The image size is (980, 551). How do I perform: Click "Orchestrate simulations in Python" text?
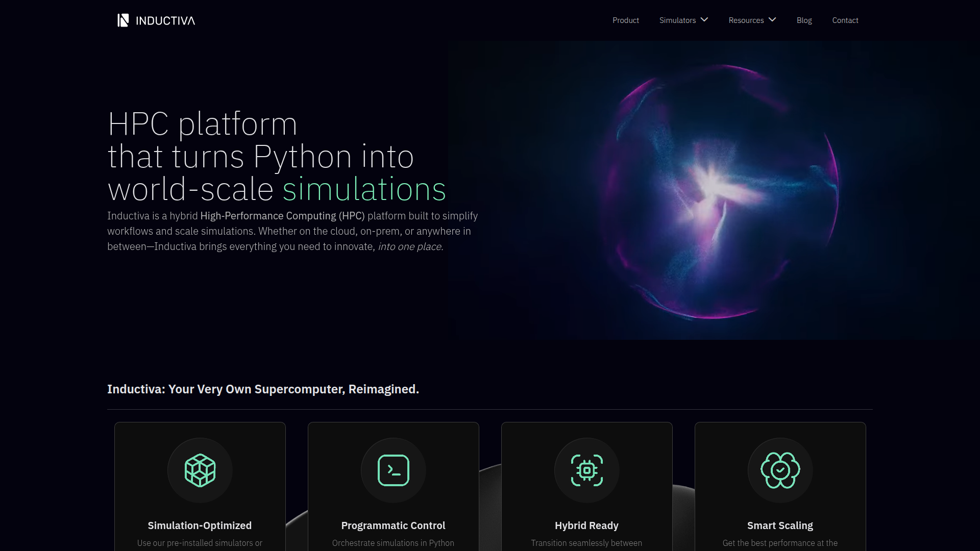tap(393, 543)
